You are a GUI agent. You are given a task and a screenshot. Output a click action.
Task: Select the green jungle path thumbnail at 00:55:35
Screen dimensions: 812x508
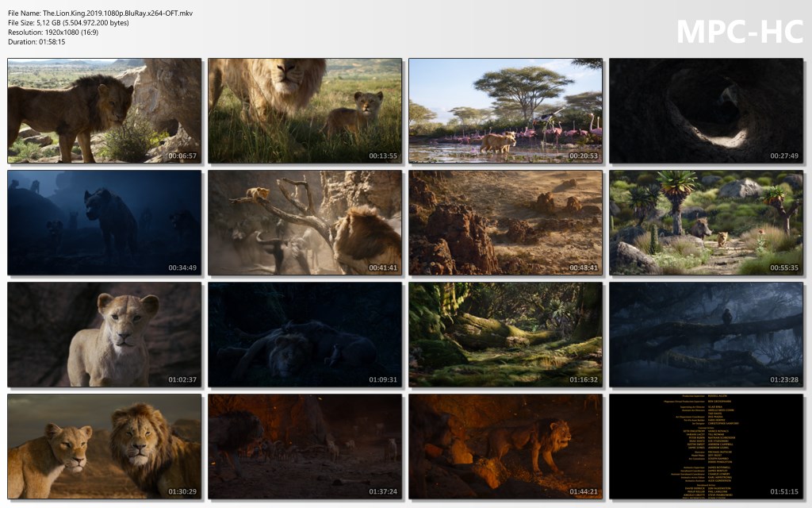pos(707,222)
